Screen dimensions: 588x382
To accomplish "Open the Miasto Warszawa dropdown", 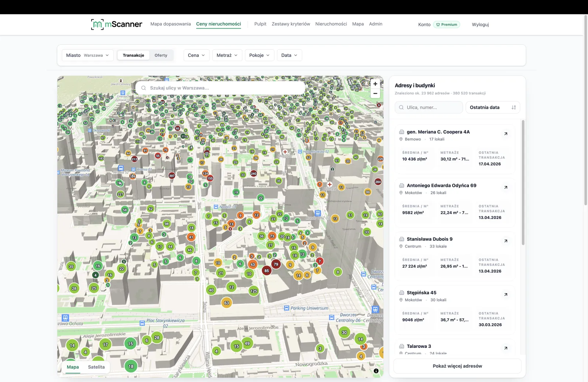I will 87,55.
